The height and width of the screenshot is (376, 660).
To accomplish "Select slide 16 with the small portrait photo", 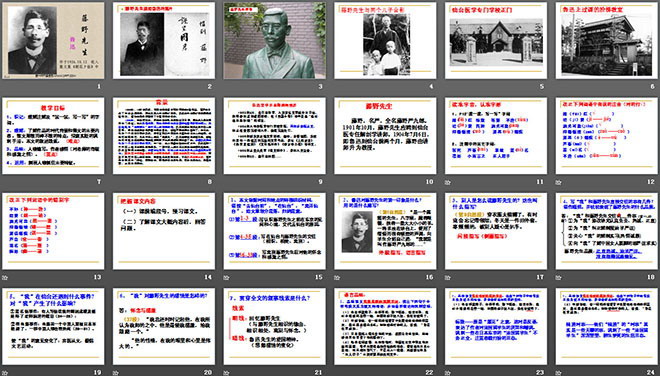I will (385, 231).
